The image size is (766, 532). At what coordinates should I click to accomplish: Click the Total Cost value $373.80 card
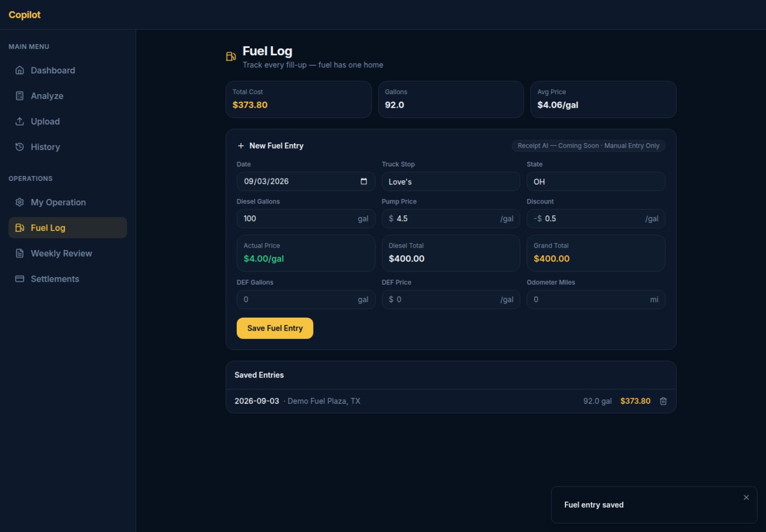pos(299,100)
